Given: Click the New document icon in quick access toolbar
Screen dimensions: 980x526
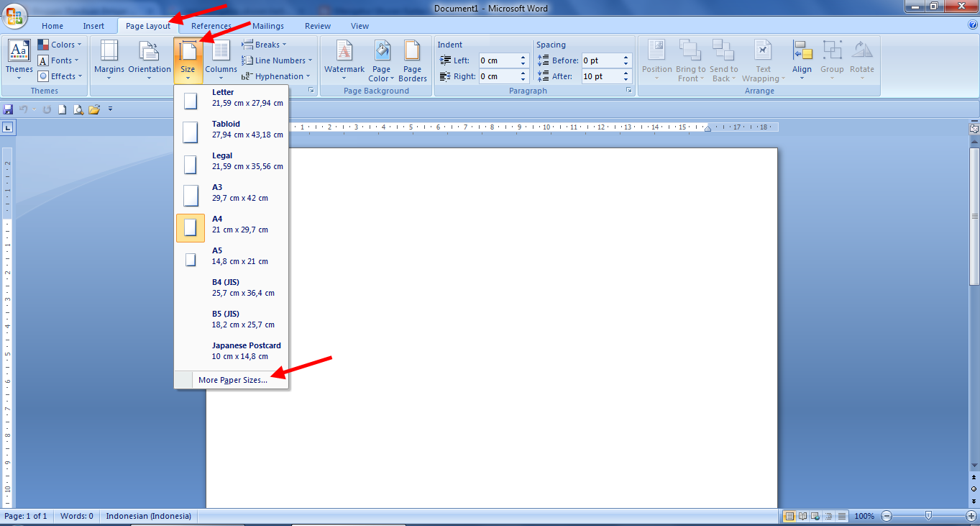Looking at the screenshot, I should 63,109.
